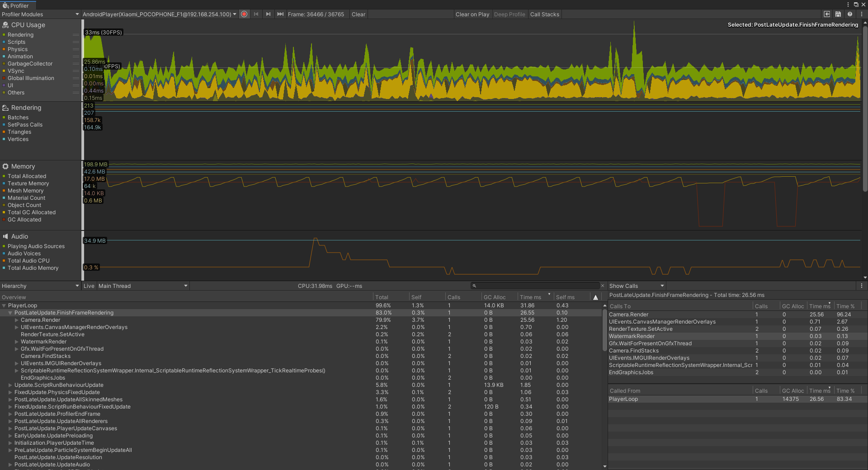This screenshot has height=470, width=868.
Task: Expand the Camera.Render tree node
Action: 17,320
